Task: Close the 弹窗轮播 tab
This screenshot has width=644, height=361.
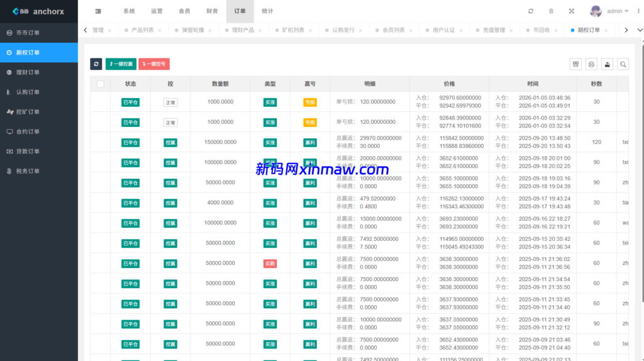Action: tap(210, 30)
